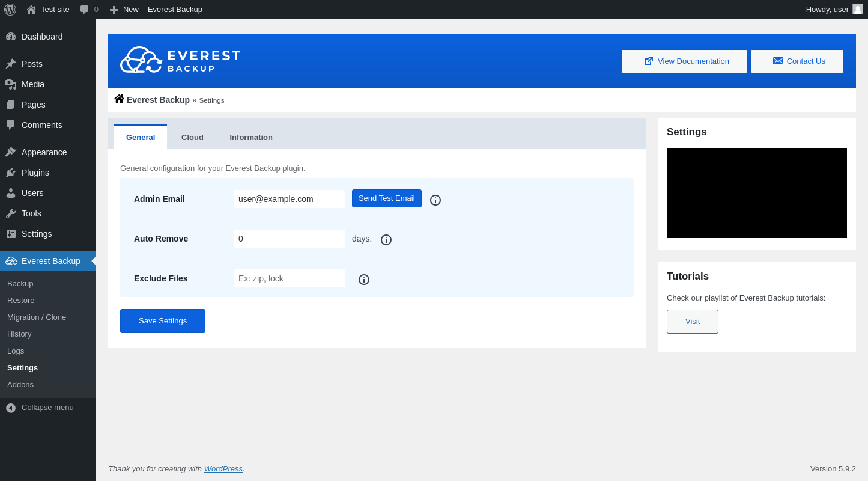868x481 pixels.
Task: Select the General tab
Action: (x=141, y=137)
